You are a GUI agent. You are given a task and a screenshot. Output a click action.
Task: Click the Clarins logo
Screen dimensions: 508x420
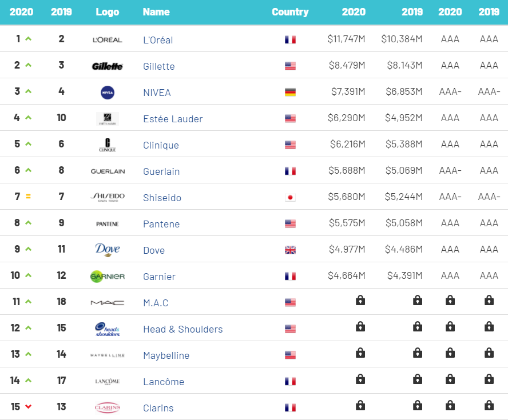point(108,408)
